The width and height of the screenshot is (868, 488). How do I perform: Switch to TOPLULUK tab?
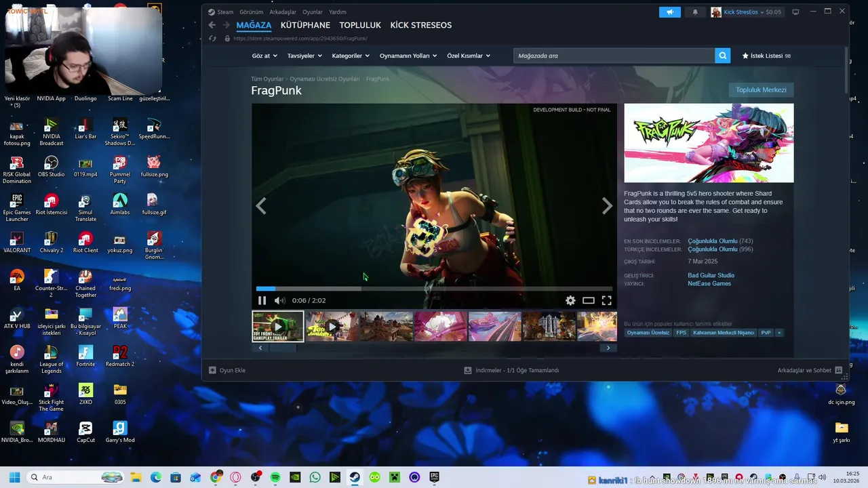[x=360, y=25]
